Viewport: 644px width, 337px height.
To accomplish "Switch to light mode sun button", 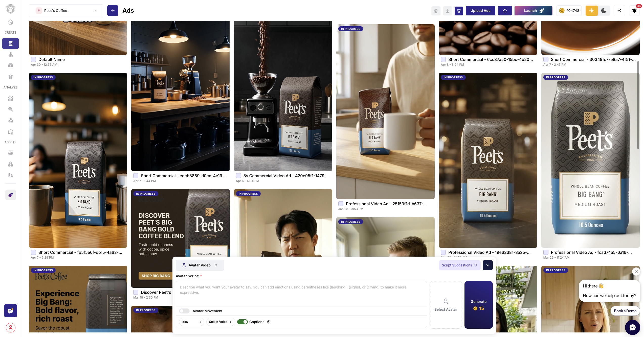I will (592, 11).
